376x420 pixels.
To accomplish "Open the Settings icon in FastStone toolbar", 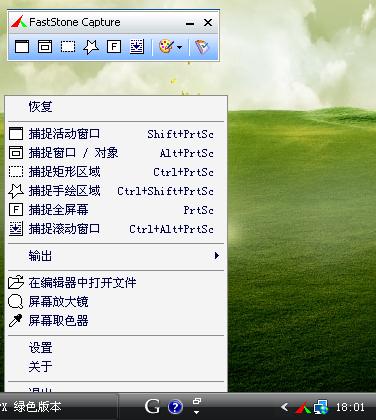I will click(202, 47).
